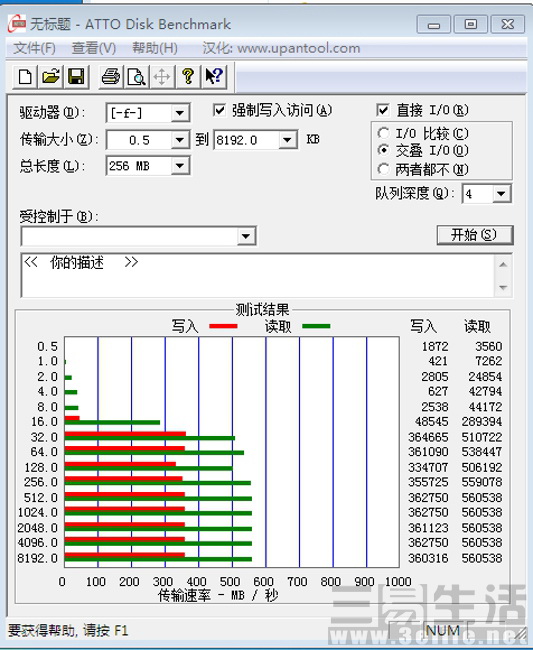This screenshot has height=650, width=533.
Task: Open About with the question mark icon
Action: [188, 77]
